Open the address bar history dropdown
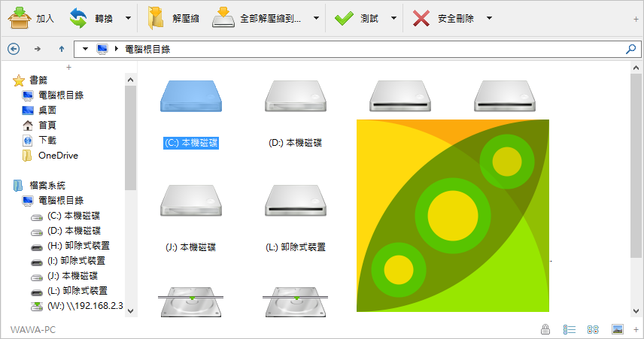Screen dimensions: 644x339 [x=85, y=49]
